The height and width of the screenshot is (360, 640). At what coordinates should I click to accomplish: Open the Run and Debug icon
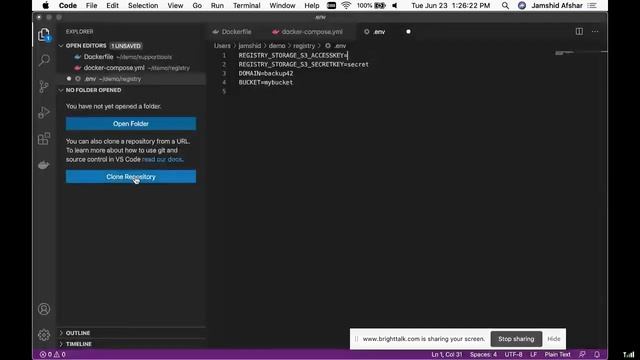tap(44, 113)
